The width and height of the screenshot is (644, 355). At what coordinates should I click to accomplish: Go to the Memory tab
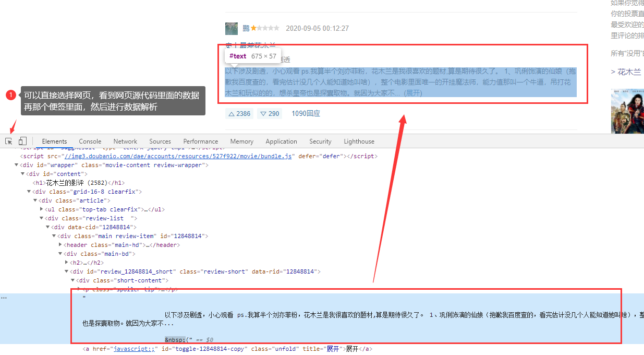coord(242,141)
